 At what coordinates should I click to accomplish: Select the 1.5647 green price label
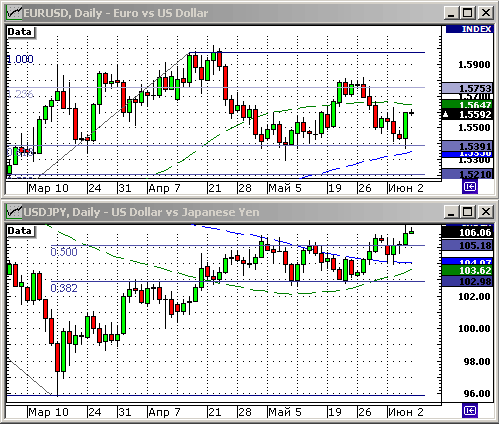pos(467,105)
